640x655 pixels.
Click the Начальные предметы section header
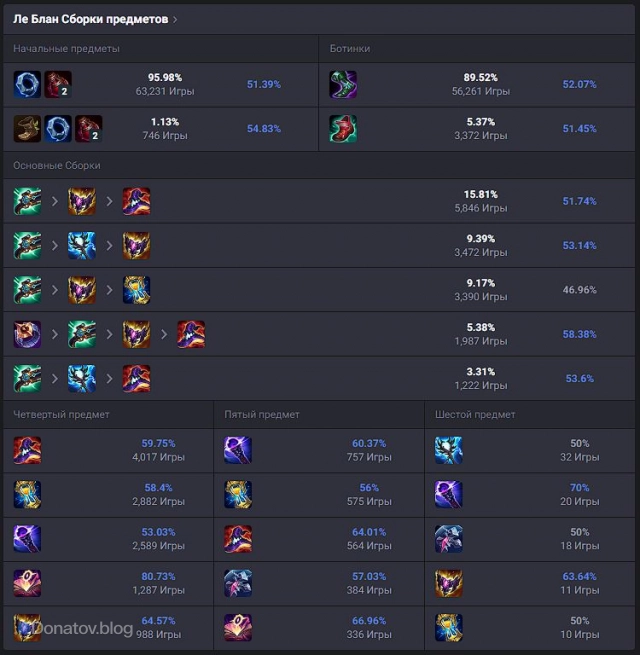(x=66, y=48)
